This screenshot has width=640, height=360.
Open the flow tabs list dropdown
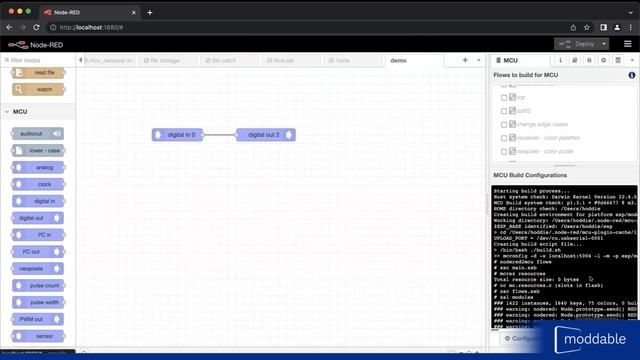(478, 60)
